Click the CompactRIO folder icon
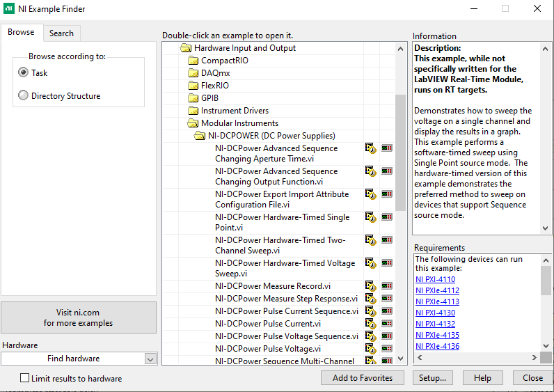This screenshot has width=554, height=392. [193, 61]
